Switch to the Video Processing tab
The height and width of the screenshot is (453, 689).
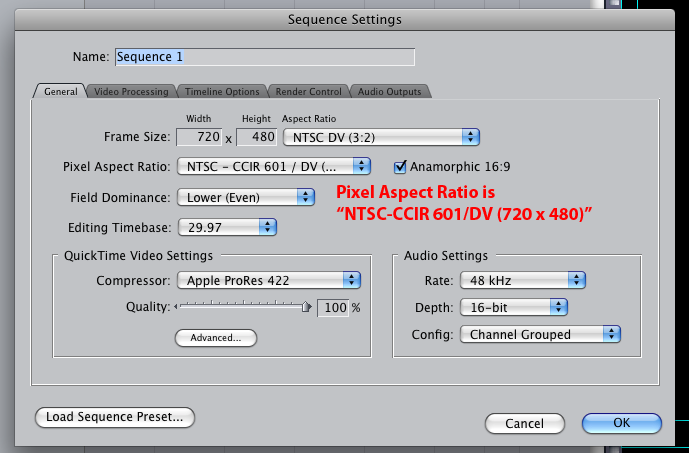pyautogui.click(x=131, y=92)
